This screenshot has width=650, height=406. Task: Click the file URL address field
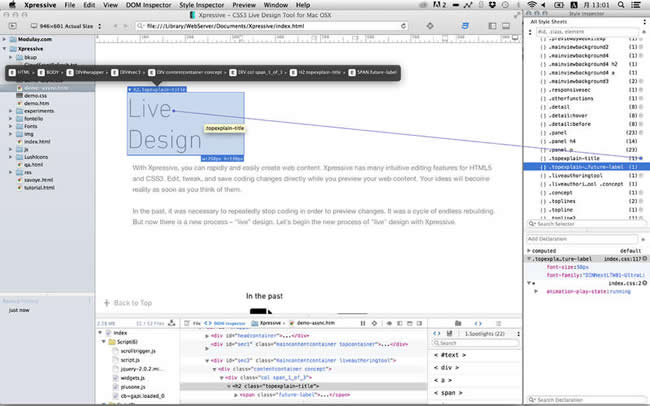point(272,26)
